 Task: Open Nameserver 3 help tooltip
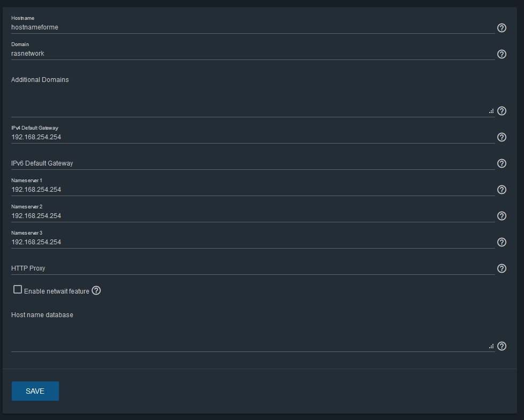(501, 242)
